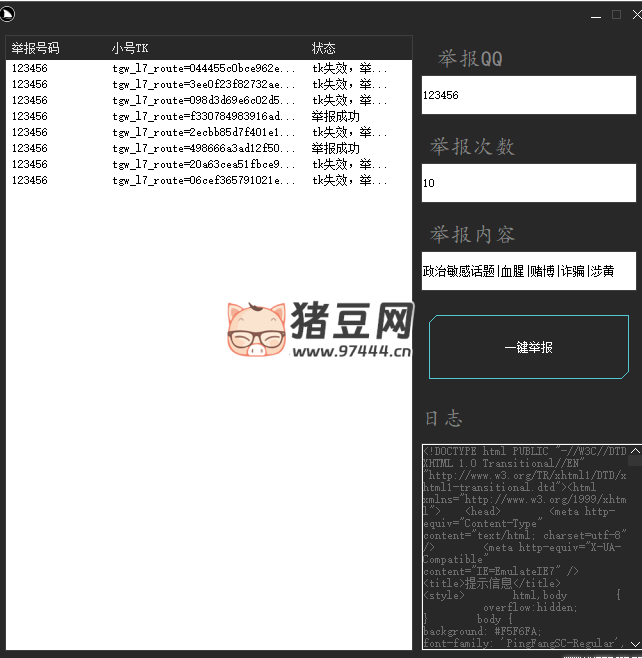Sort by the 举报号码 column header

36,48
